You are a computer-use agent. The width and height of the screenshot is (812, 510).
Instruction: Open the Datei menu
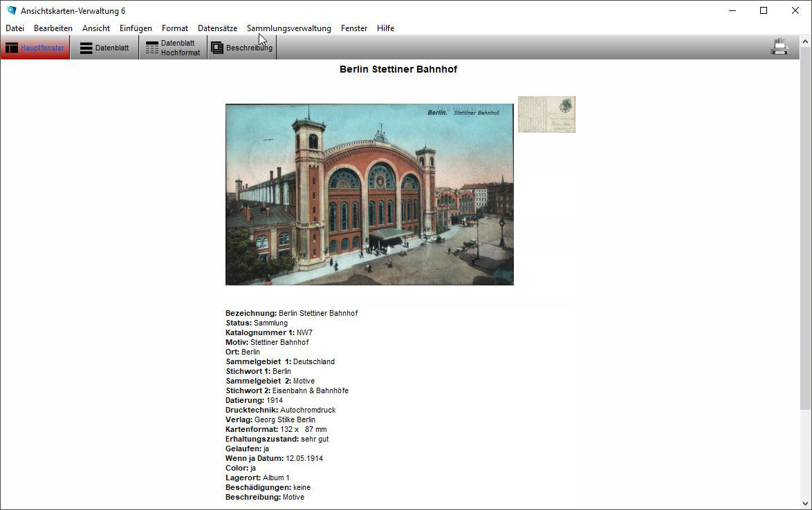point(15,28)
